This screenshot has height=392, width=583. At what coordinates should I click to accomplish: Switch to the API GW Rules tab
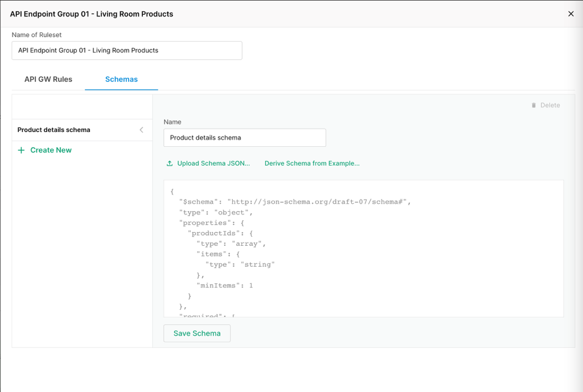pos(48,79)
